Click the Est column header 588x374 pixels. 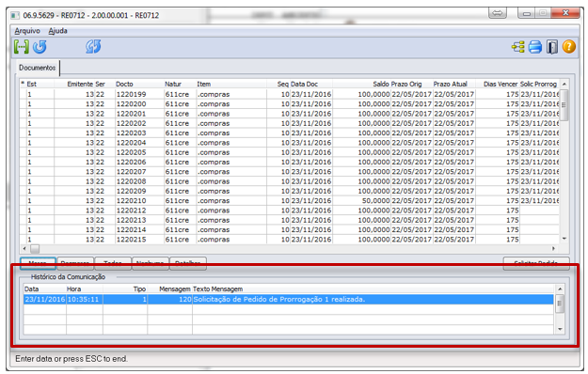31,85
